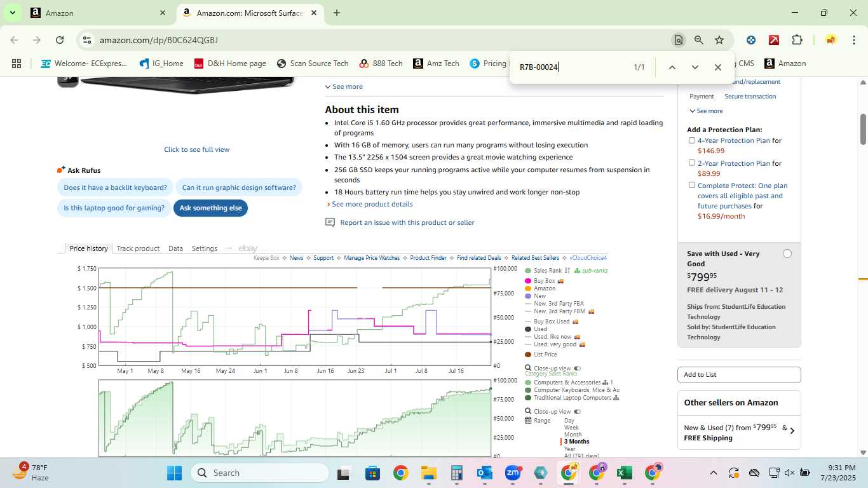Report an issue with this product

point(407,222)
